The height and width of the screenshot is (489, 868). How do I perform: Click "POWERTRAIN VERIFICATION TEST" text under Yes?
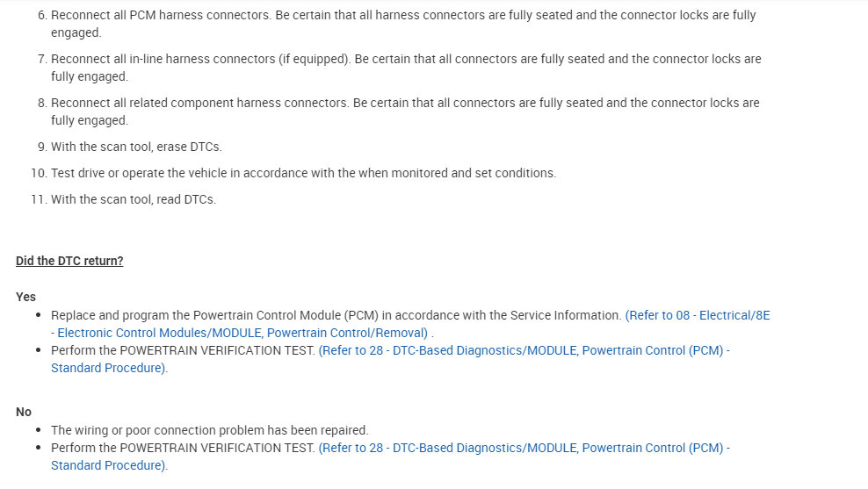tap(215, 350)
